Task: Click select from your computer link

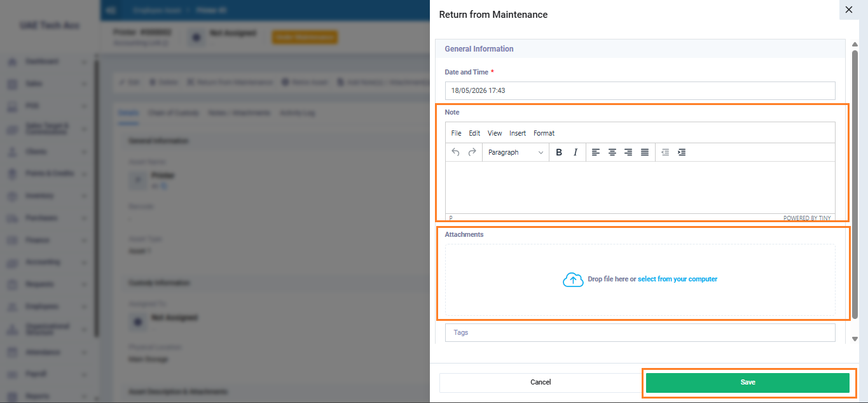Action: [x=677, y=279]
